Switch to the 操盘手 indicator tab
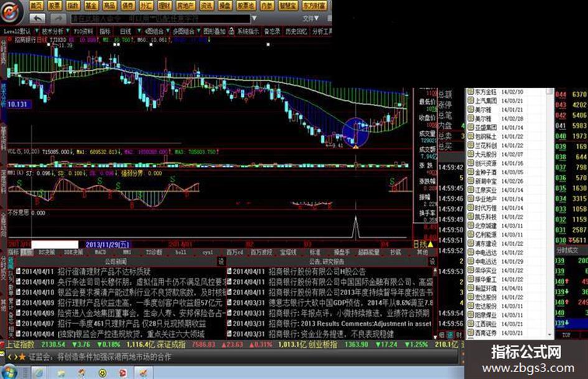 click(x=342, y=252)
